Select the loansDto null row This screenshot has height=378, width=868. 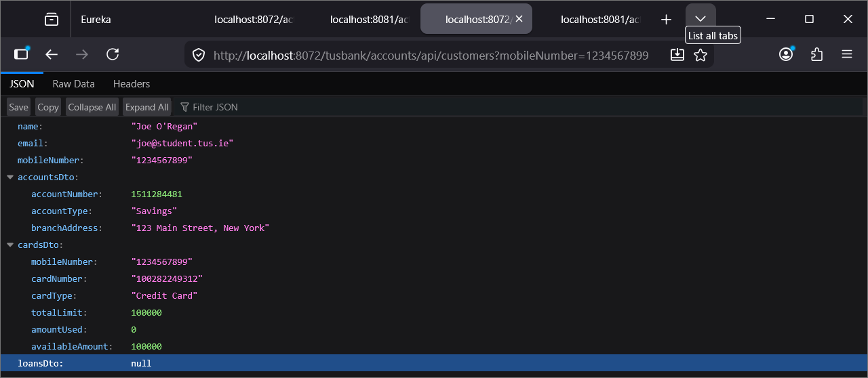click(434, 363)
